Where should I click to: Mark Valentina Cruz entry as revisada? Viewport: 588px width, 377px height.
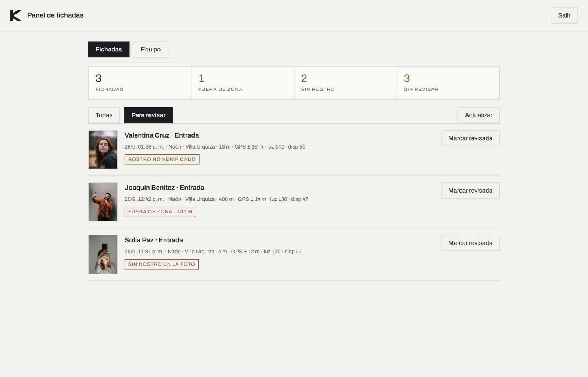coord(470,138)
